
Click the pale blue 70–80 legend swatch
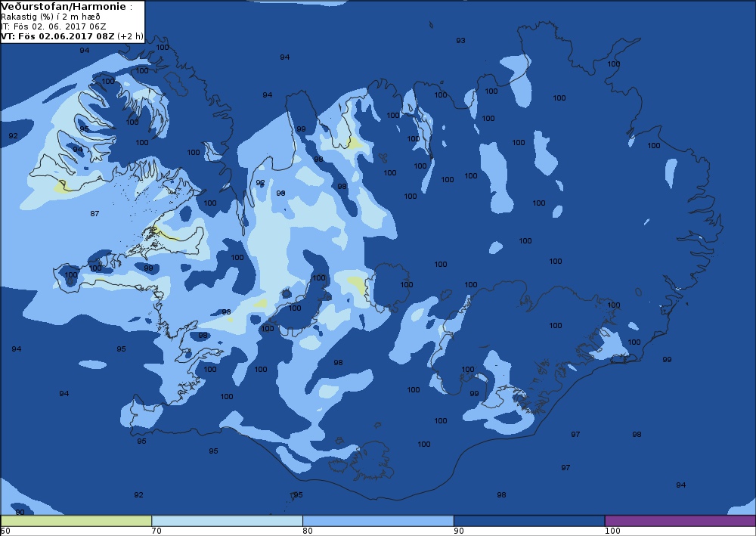pos(227,521)
